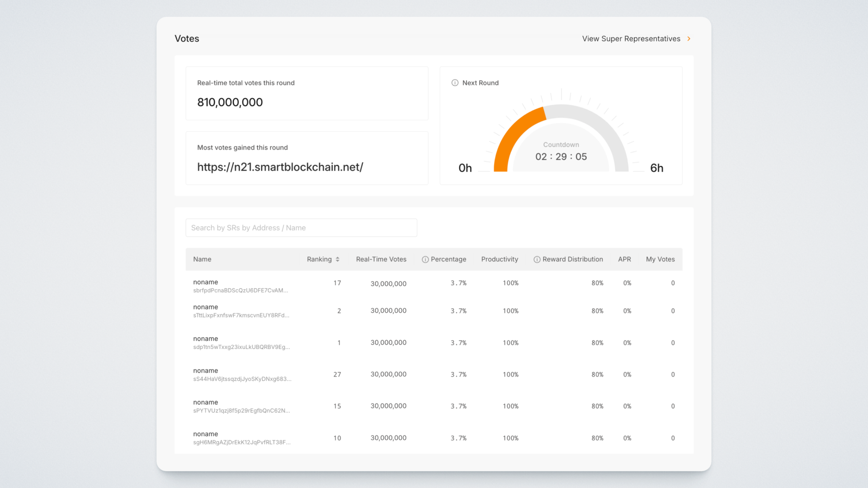Open View Super Representatives link

[631, 39]
